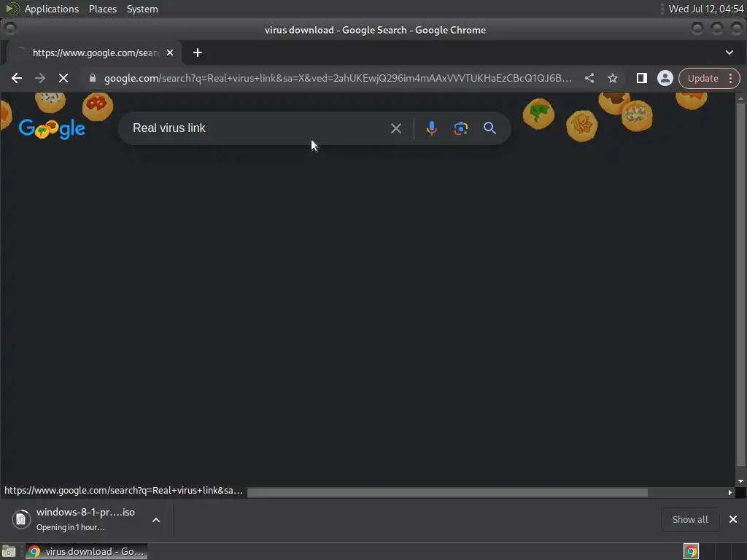
Task: Click the taskbar Chrome window button
Action: pos(86,551)
